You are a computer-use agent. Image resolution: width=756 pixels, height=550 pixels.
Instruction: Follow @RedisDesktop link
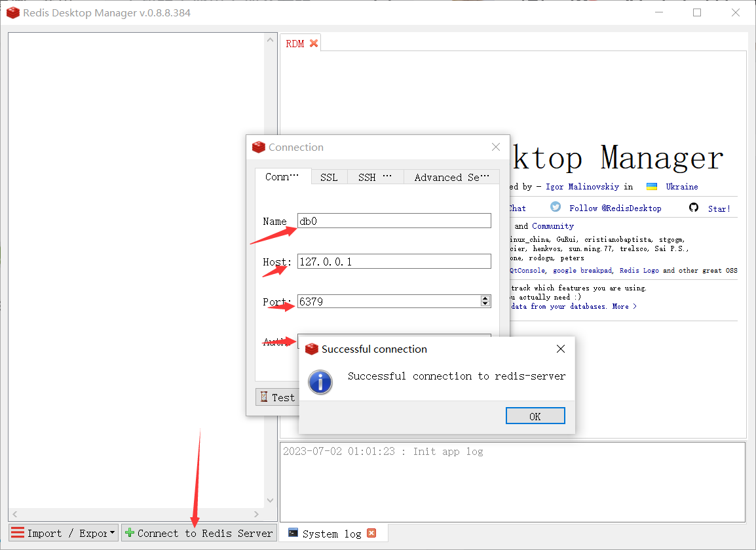(x=615, y=208)
